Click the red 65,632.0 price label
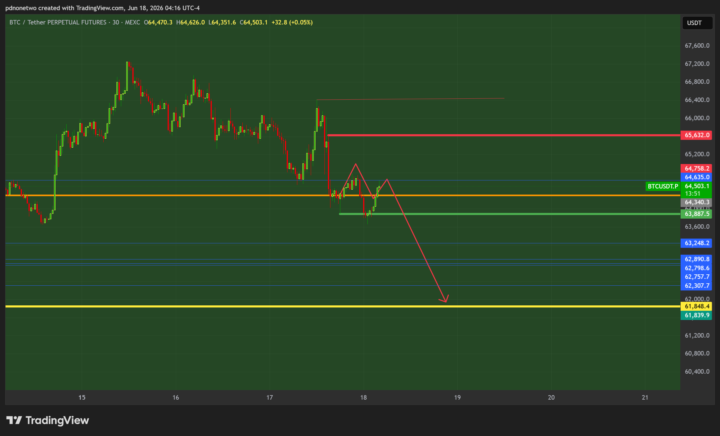The height and width of the screenshot is (436, 720). pos(697,135)
